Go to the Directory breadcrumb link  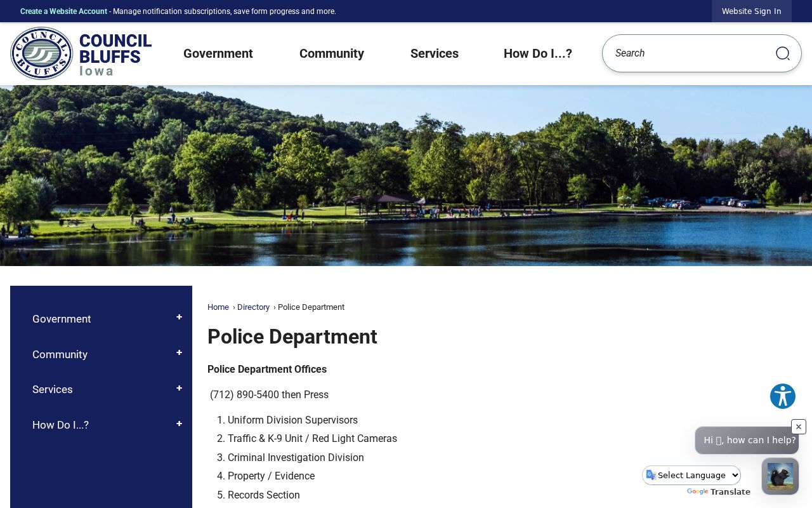[254, 307]
